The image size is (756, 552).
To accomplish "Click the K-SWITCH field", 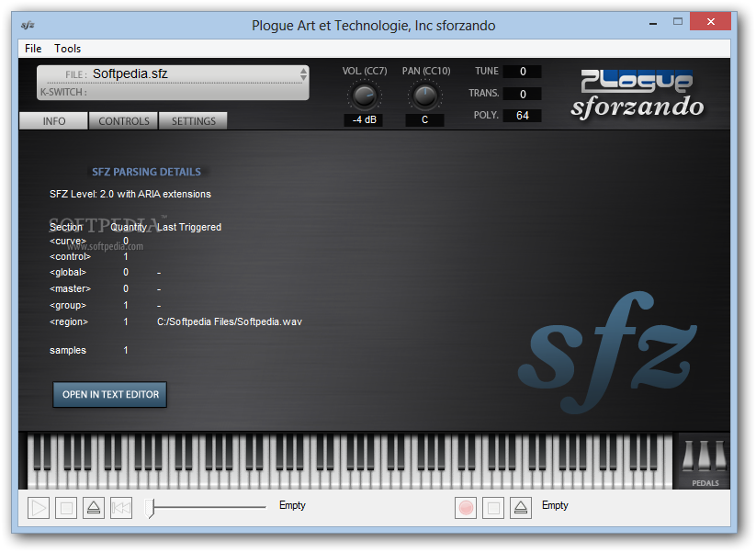I will tap(173, 92).
